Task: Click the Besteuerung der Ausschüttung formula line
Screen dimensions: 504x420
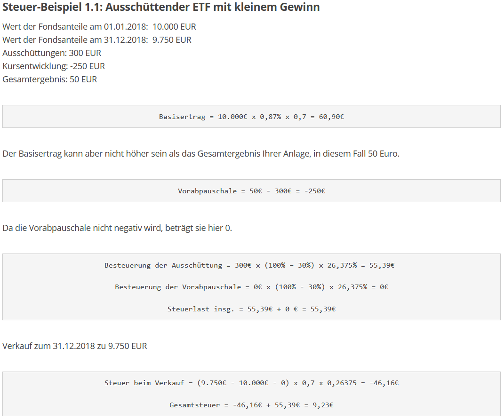Action: 249,265
